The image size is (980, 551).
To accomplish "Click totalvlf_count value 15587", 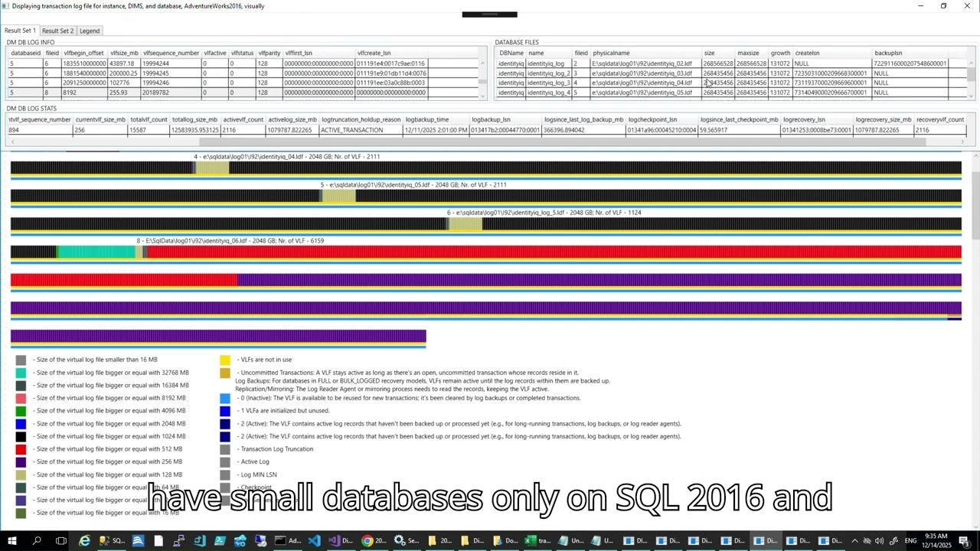I will [x=149, y=130].
